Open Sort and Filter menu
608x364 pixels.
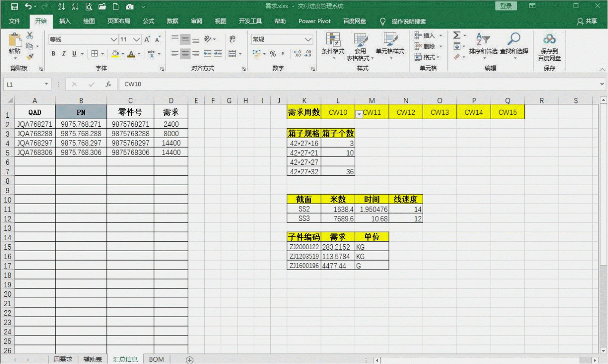[x=483, y=46]
